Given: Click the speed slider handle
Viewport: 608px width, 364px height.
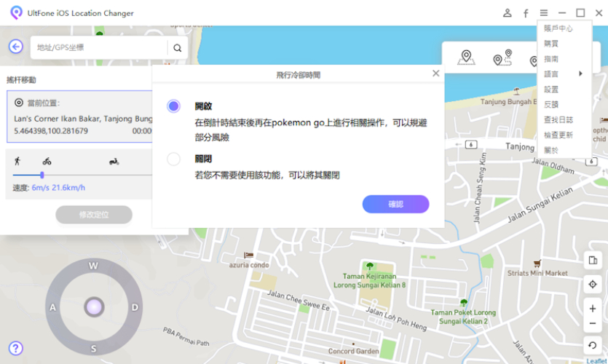Looking at the screenshot, I should coord(42,175).
